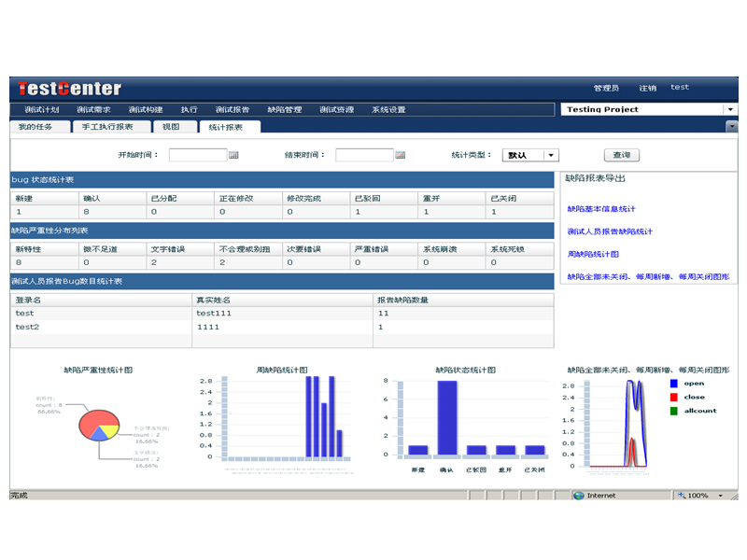
Task: Open the end time calendar picker
Action: point(400,155)
